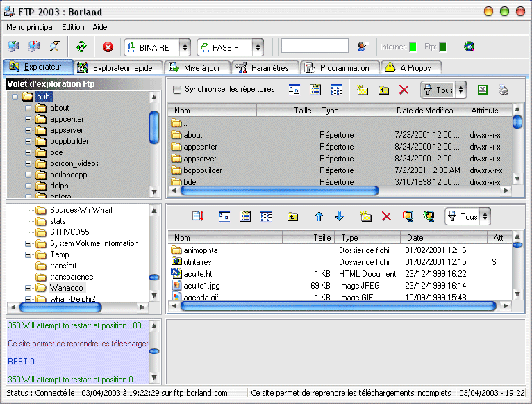
Task: Click the green refresh arrows icon
Action: pyautogui.click(x=81, y=47)
